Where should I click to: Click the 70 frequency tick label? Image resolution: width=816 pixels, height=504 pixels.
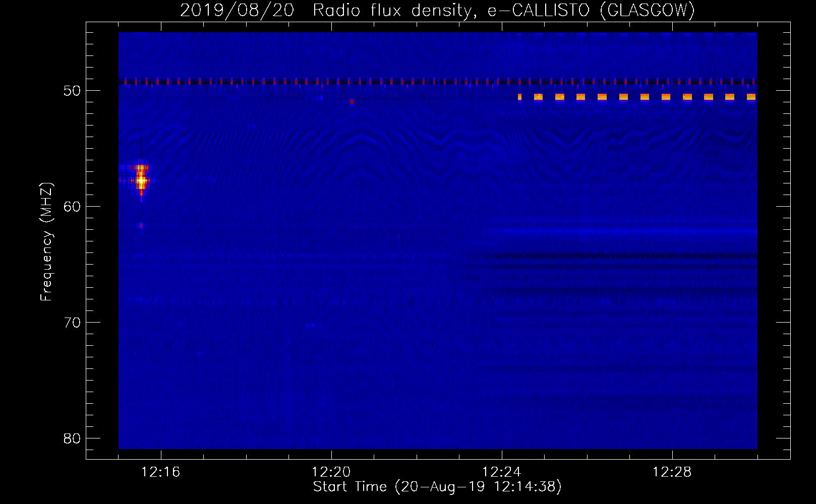click(72, 323)
